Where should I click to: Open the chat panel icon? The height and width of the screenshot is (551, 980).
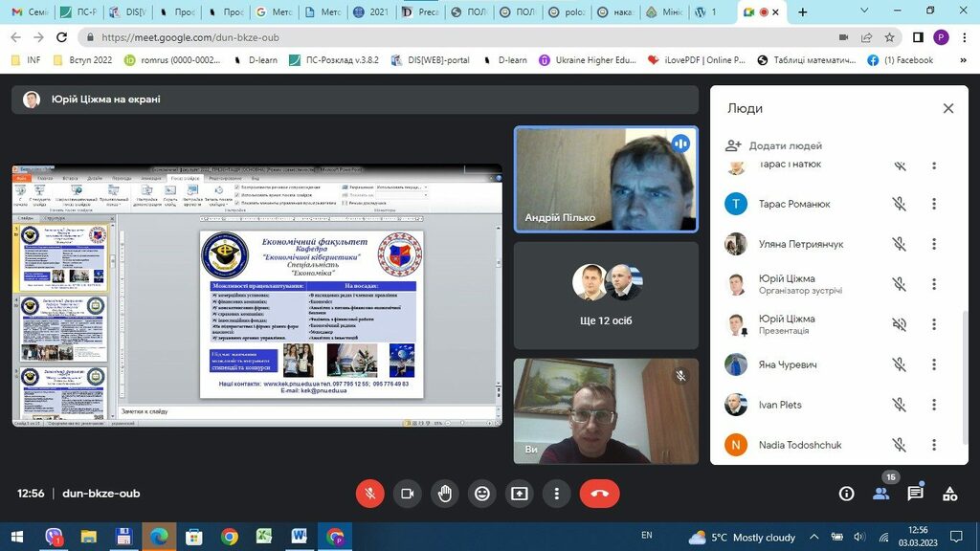(915, 494)
